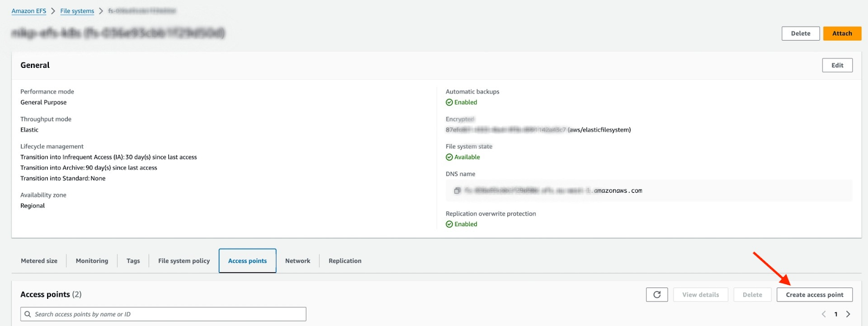The width and height of the screenshot is (868, 326).
Task: Click Enabled checkmark under Replication overwrite protection
Action: [x=449, y=224]
